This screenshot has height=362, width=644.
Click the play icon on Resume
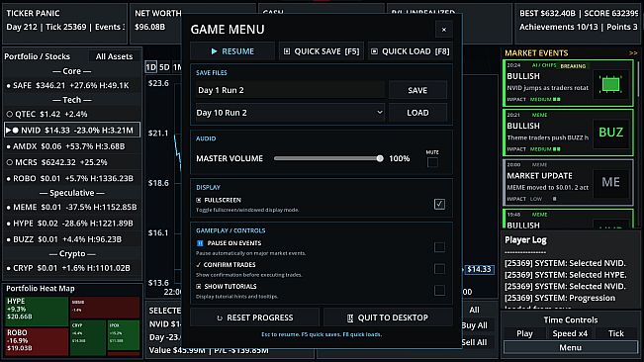click(214, 51)
